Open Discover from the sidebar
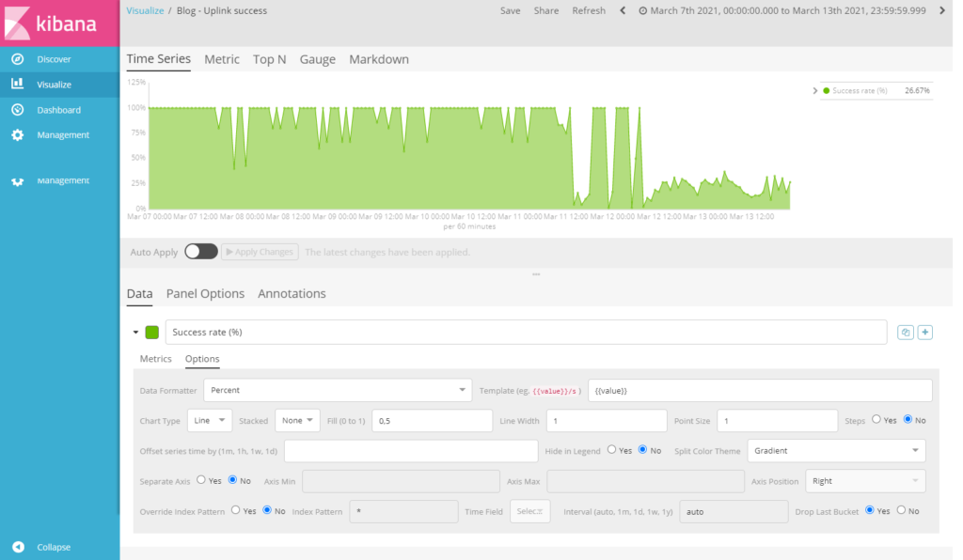Viewport: 963px width, 560px height. 54,59
